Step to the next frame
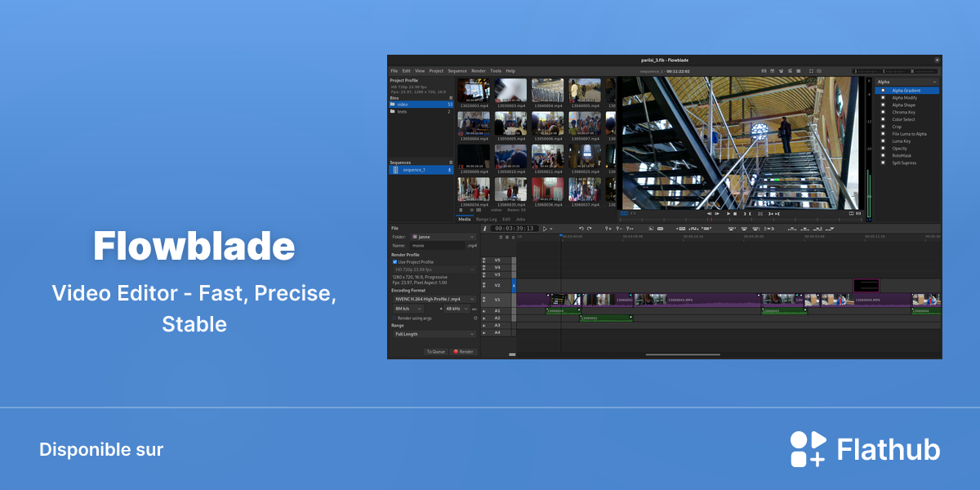This screenshot has height=490, width=980. point(717,214)
